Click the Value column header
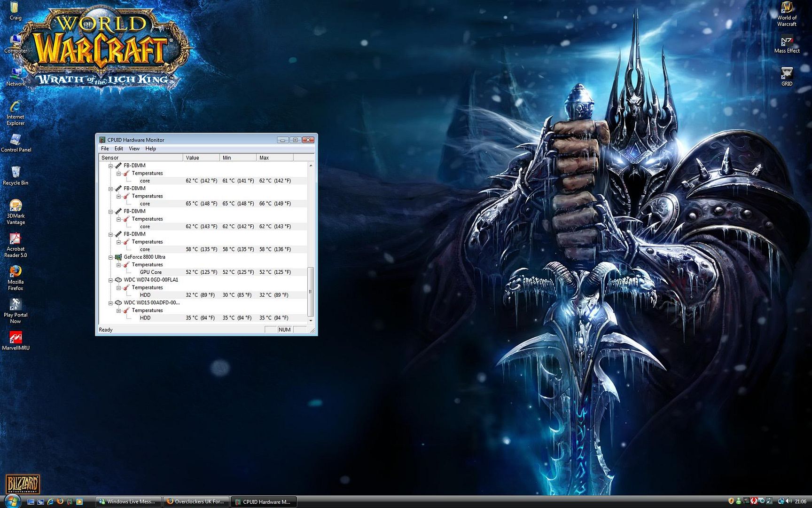This screenshot has height=508, width=812. [x=201, y=158]
